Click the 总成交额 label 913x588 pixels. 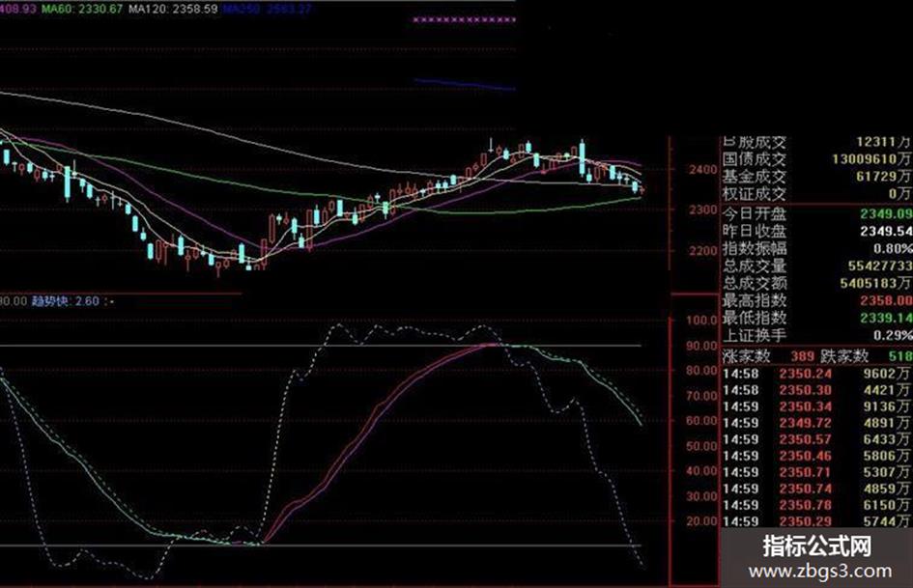[754, 284]
